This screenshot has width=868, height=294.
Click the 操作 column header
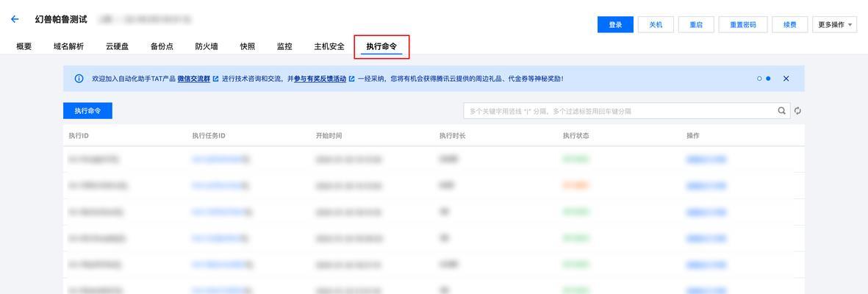pyautogui.click(x=693, y=136)
